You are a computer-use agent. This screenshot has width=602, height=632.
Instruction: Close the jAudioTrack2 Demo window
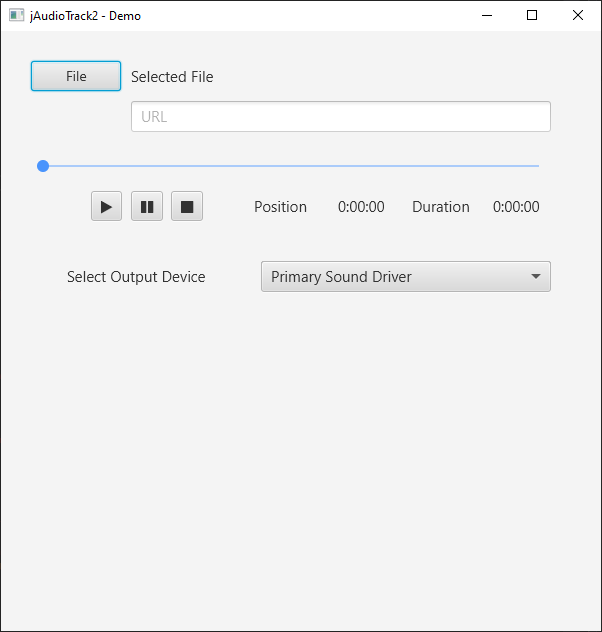(x=578, y=15)
